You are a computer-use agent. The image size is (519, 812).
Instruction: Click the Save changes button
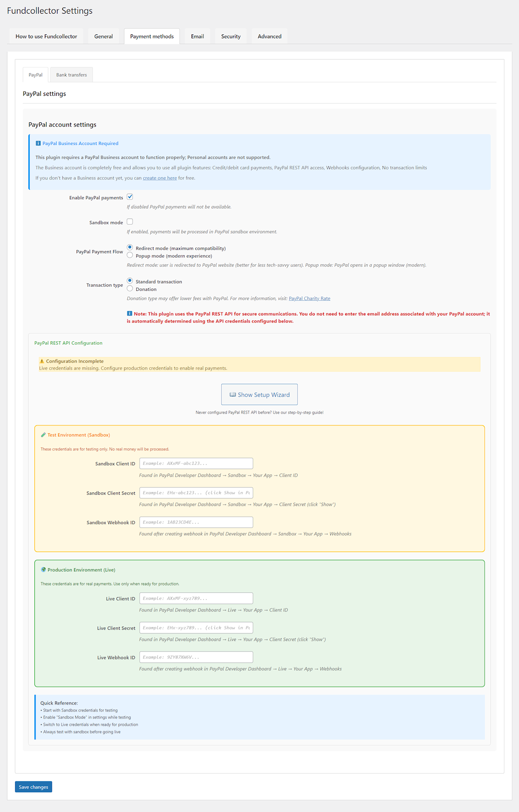(33, 787)
